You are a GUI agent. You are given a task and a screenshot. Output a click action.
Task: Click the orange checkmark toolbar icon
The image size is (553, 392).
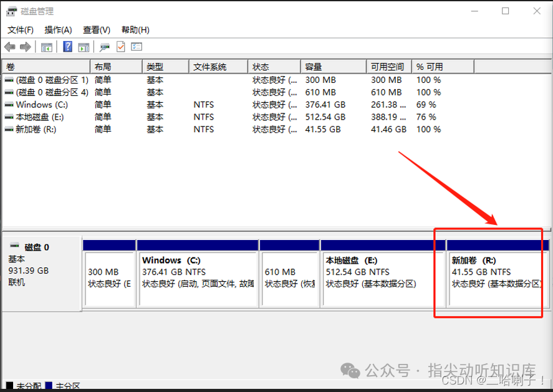click(120, 46)
